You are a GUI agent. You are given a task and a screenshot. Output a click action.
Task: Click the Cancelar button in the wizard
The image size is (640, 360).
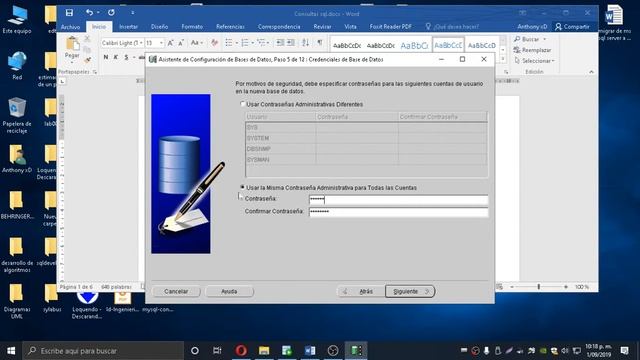click(176, 291)
